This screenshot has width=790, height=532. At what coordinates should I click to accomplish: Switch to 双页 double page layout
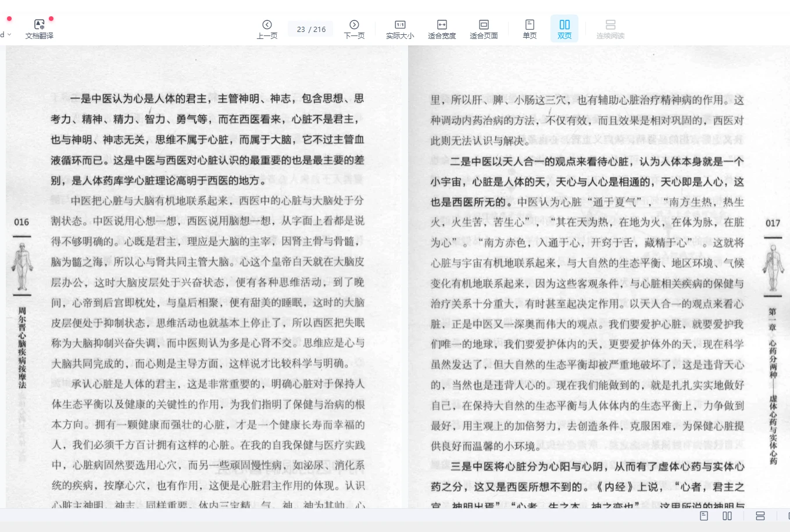(564, 28)
